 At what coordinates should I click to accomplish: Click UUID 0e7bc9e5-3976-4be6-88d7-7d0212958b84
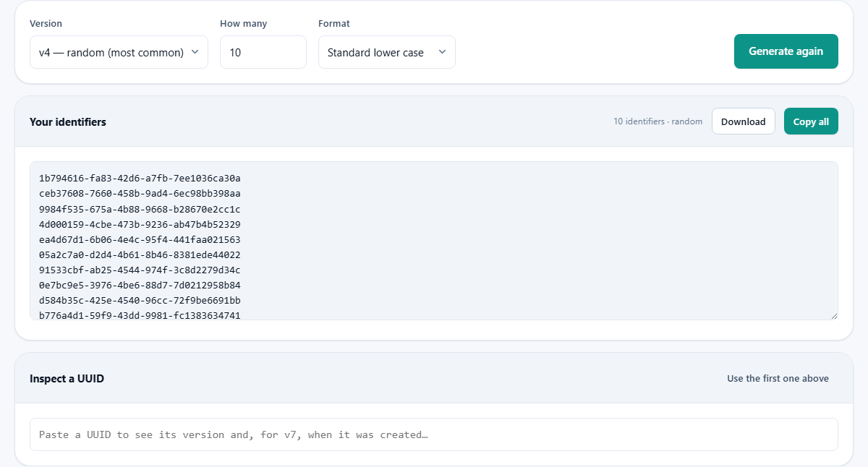coord(140,285)
